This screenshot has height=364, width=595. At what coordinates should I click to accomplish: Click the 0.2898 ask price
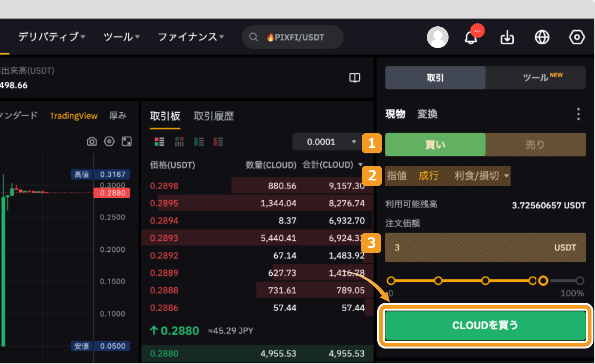tap(164, 186)
